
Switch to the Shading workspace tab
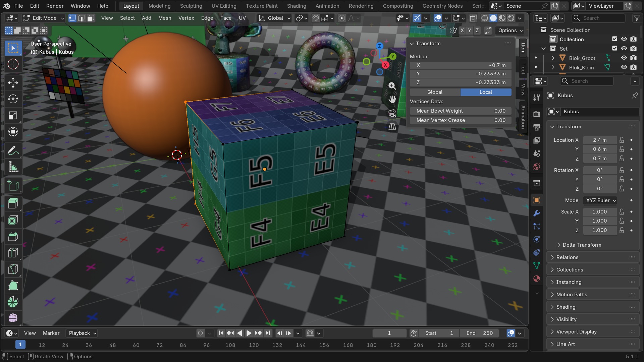[296, 6]
